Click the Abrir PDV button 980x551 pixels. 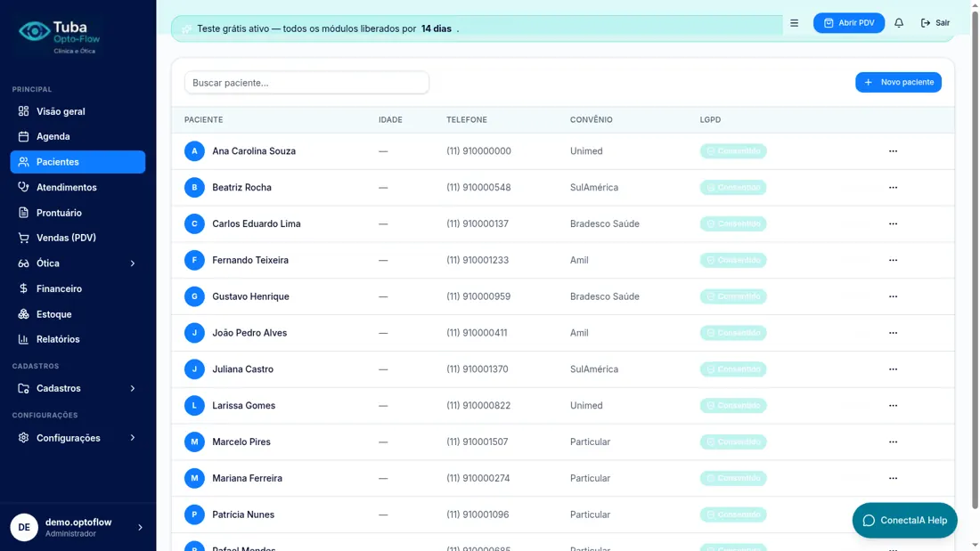tap(849, 23)
